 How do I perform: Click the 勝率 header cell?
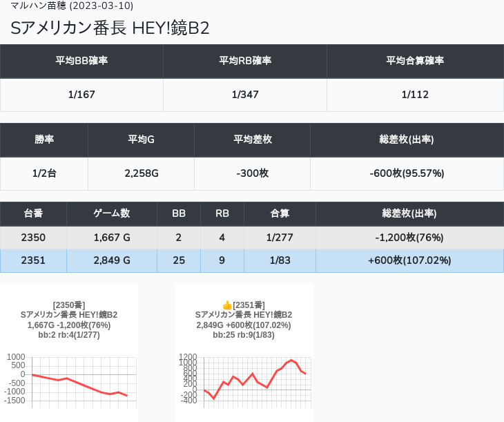[44, 140]
